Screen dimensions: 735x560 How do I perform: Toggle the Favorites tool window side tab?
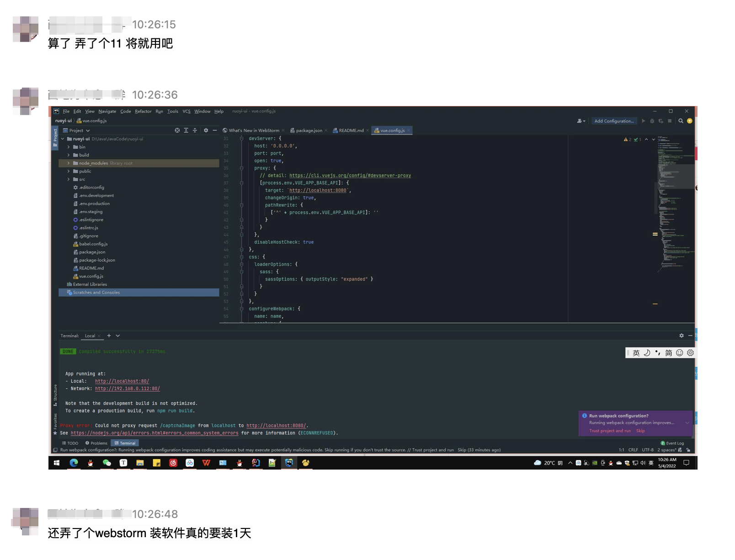point(55,422)
